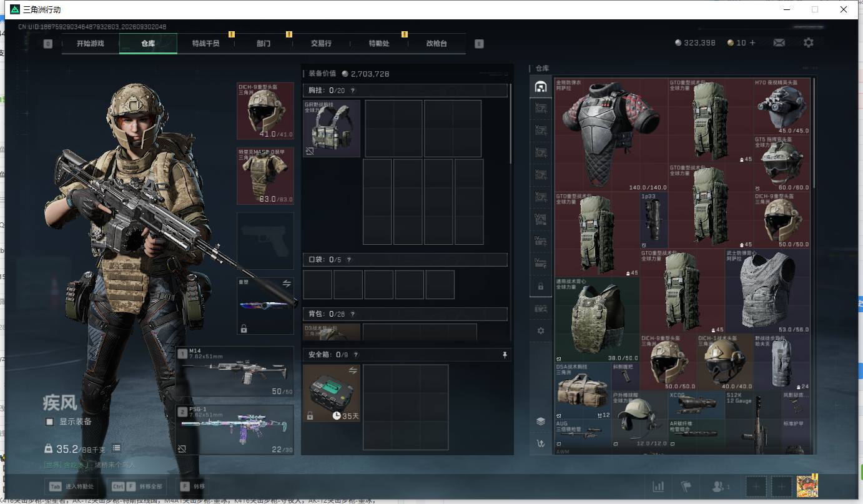Select the M14 primary weapon slot

[x=235, y=372]
